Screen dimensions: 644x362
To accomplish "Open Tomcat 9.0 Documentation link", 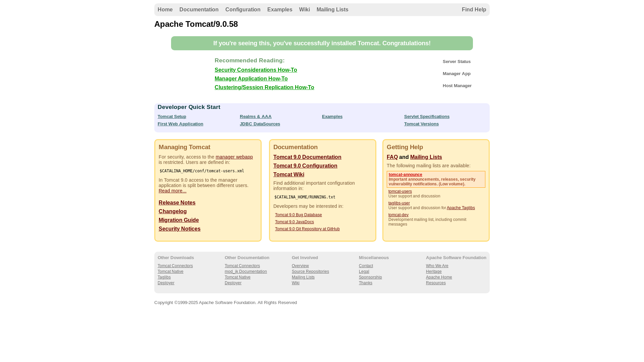I will point(307,157).
